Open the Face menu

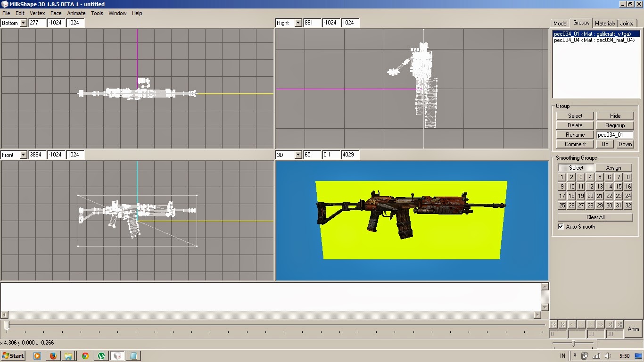point(56,13)
